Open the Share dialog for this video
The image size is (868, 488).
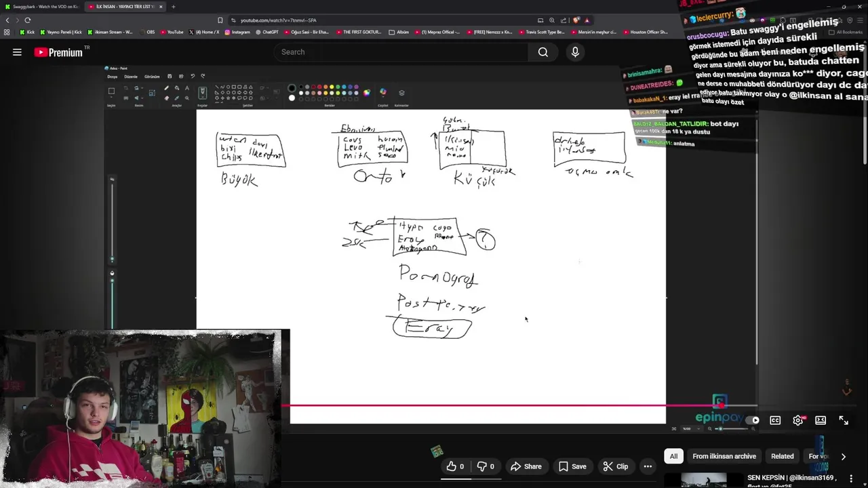pyautogui.click(x=526, y=466)
